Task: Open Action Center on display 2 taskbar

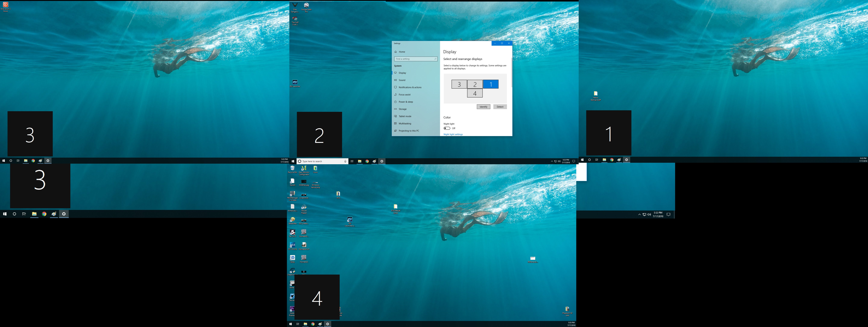Action: pyautogui.click(x=573, y=161)
